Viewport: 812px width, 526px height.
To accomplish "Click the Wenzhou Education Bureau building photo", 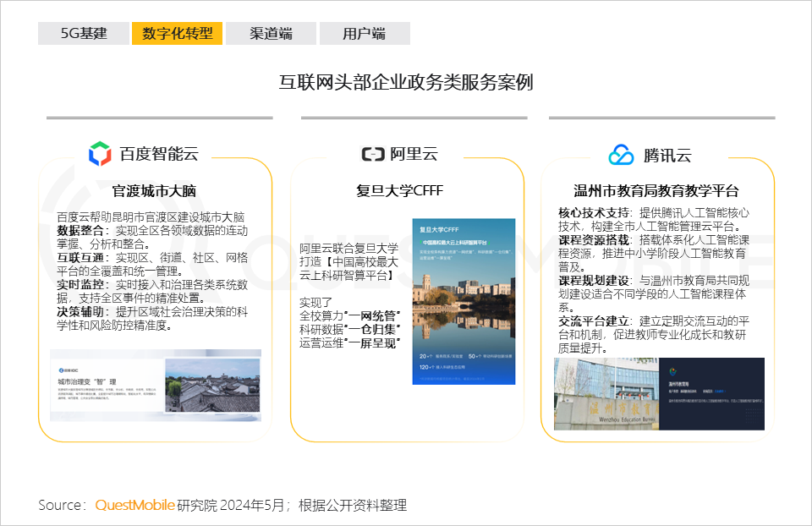I will coord(659,393).
